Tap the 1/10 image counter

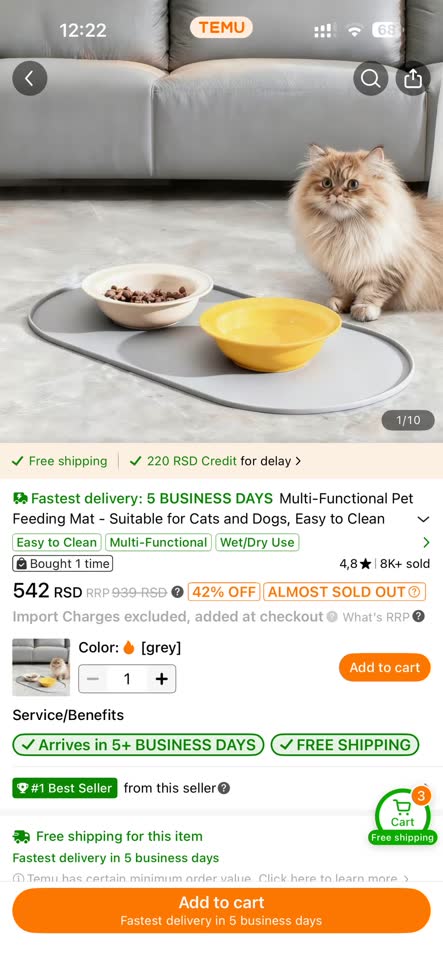(x=408, y=420)
